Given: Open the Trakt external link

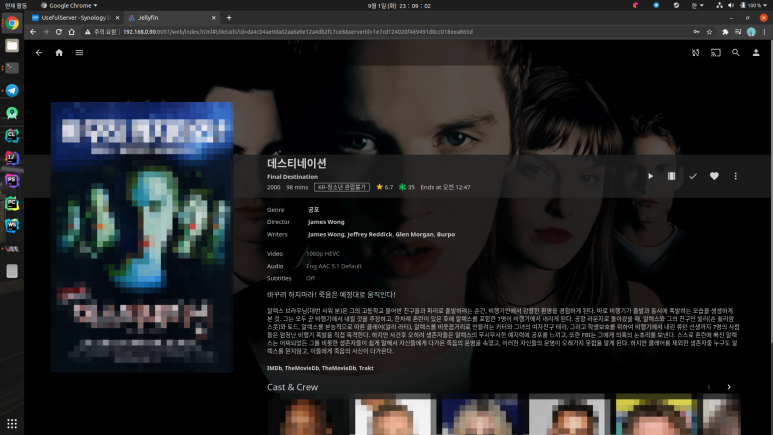Looking at the screenshot, I should click(x=366, y=368).
